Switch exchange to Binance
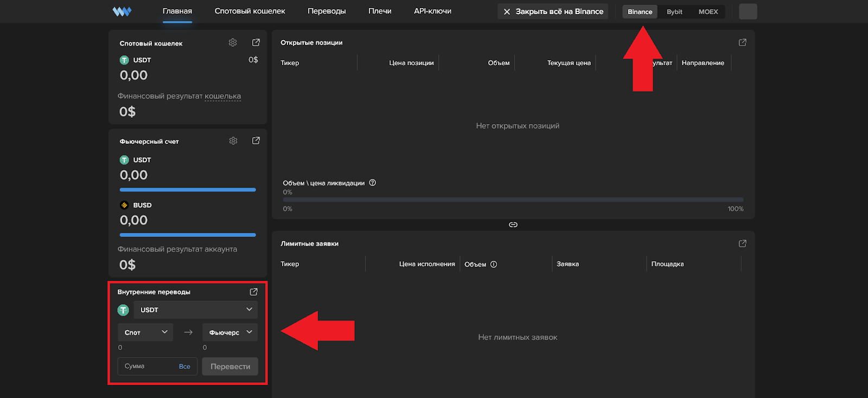The width and height of the screenshot is (868, 398). [640, 11]
